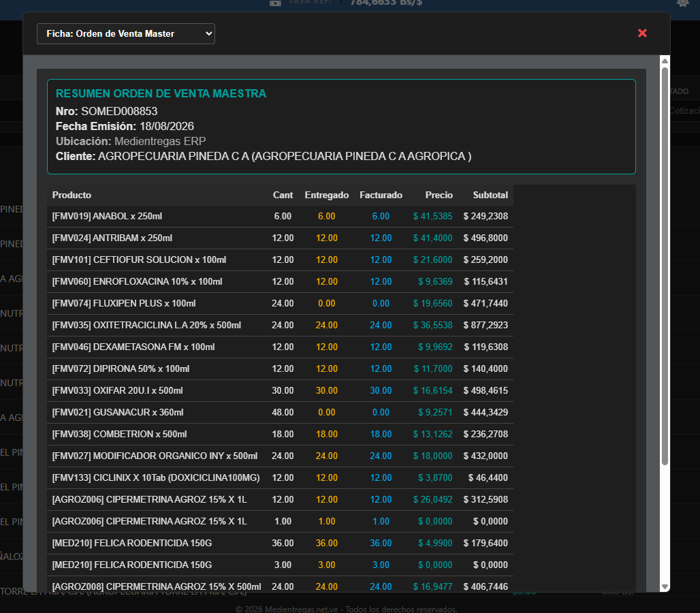Viewport: 700px width, 613px height.
Task: Click the Subtotal column header
Action: click(x=490, y=195)
